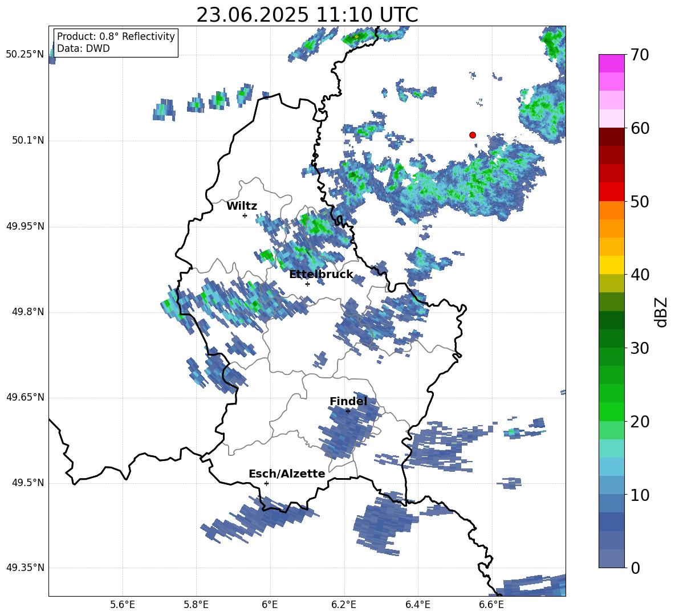Click the colorbar tick label 40
675x616 pixels.
[x=640, y=275]
